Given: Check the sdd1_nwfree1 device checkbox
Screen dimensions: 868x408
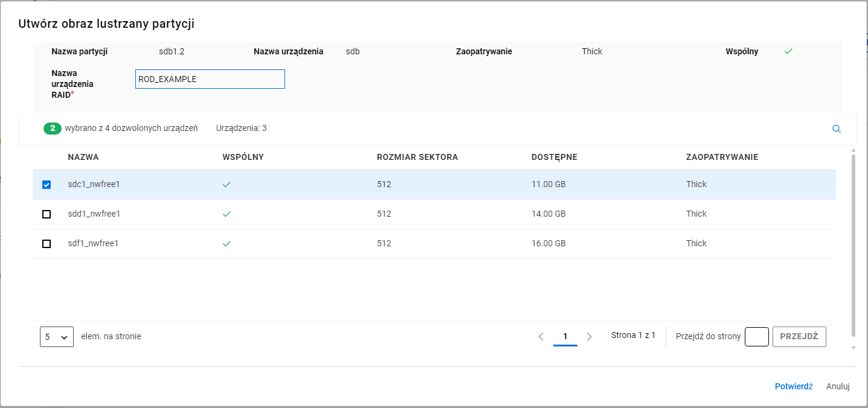Looking at the screenshot, I should coord(47,214).
